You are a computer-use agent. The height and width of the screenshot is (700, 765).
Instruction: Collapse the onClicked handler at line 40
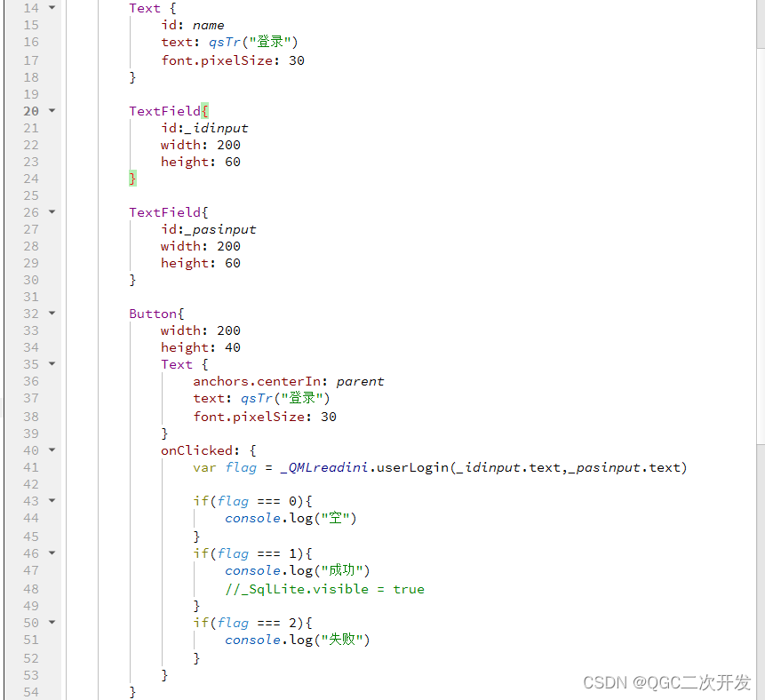pos(51,450)
